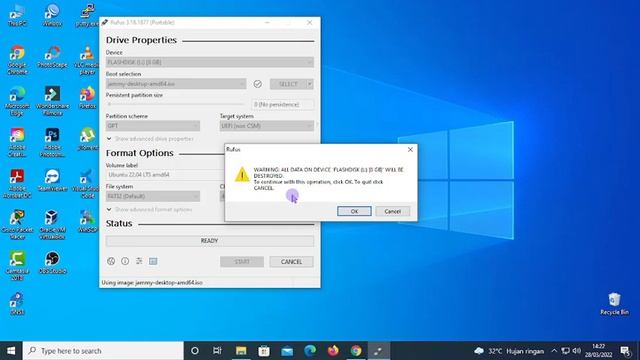Open File Explorer from taskbar

241,351
